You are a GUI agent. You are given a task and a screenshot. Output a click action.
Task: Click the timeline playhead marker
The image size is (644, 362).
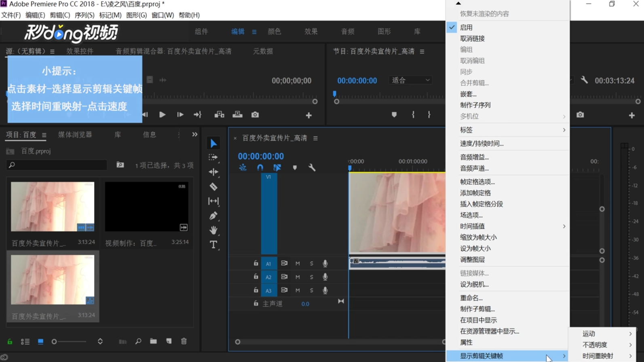[350, 167]
